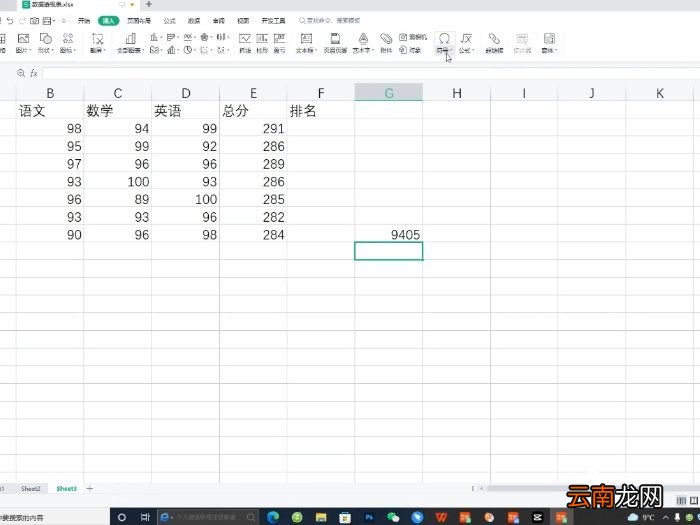Switch to the Page Layout (页面布局) tab
Image resolution: width=700 pixels, height=525 pixels.
[139, 21]
